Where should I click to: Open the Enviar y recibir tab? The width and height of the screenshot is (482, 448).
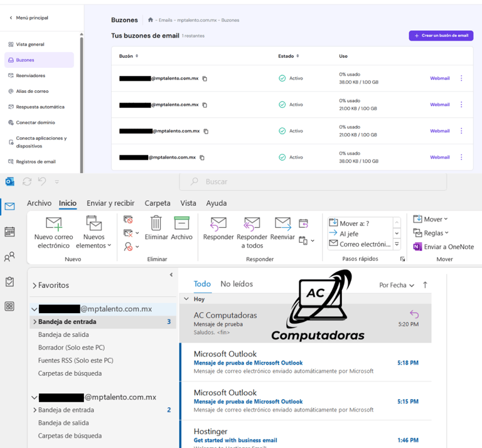[x=110, y=203]
